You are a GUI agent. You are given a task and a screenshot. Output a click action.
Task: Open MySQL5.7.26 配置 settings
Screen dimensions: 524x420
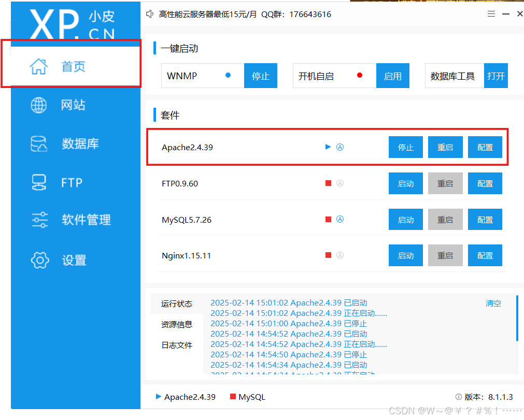point(485,220)
